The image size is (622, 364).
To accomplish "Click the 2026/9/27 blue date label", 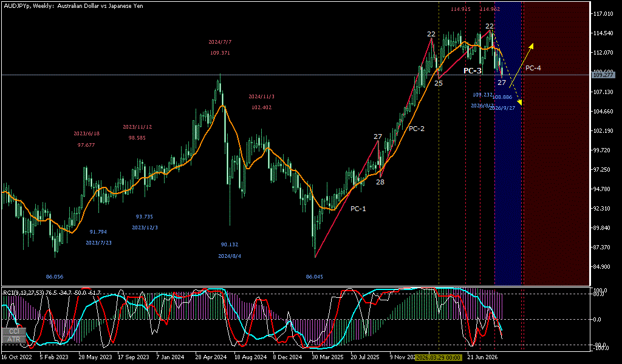I will pos(502,108).
